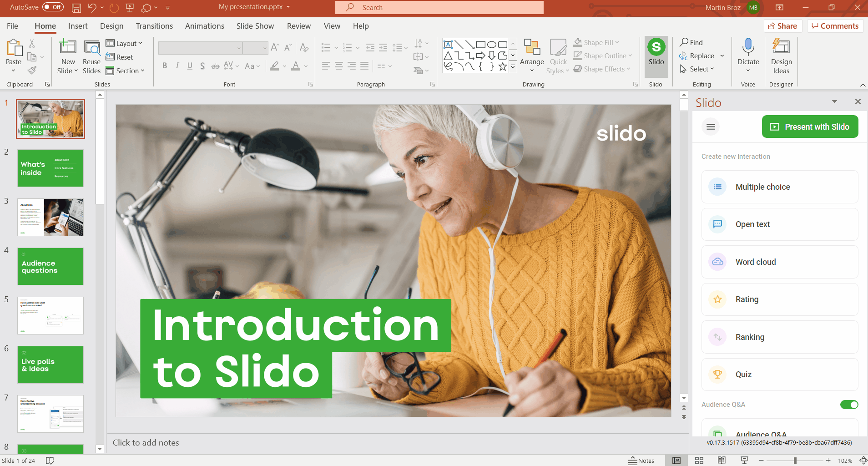Toggle Normal view button
The image size is (868, 466).
pos(676,461)
